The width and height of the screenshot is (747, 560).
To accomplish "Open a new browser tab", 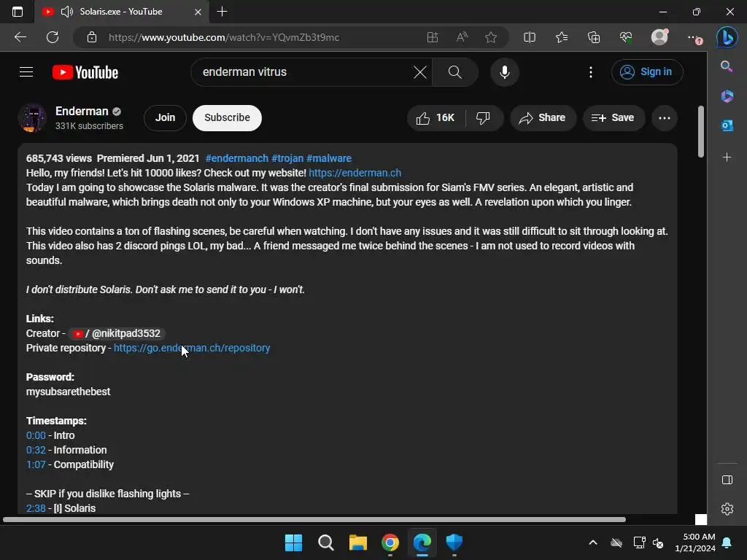I will pyautogui.click(x=222, y=12).
